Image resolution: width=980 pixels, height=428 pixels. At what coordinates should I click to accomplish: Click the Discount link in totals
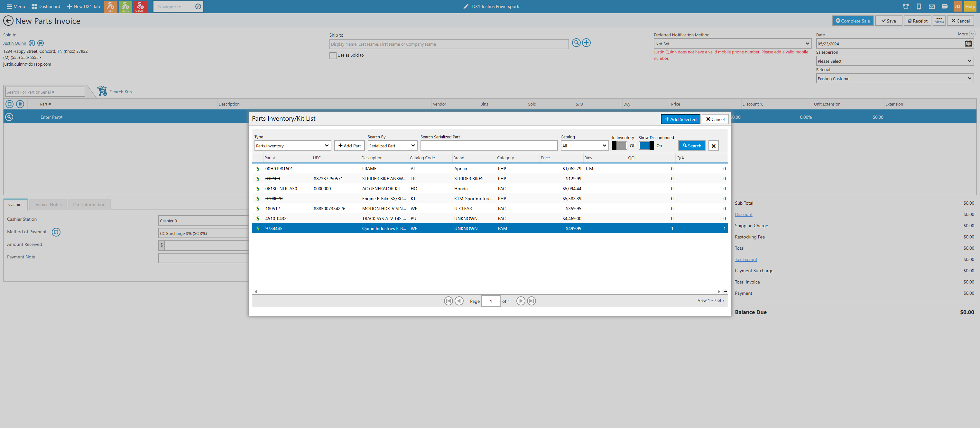click(744, 215)
